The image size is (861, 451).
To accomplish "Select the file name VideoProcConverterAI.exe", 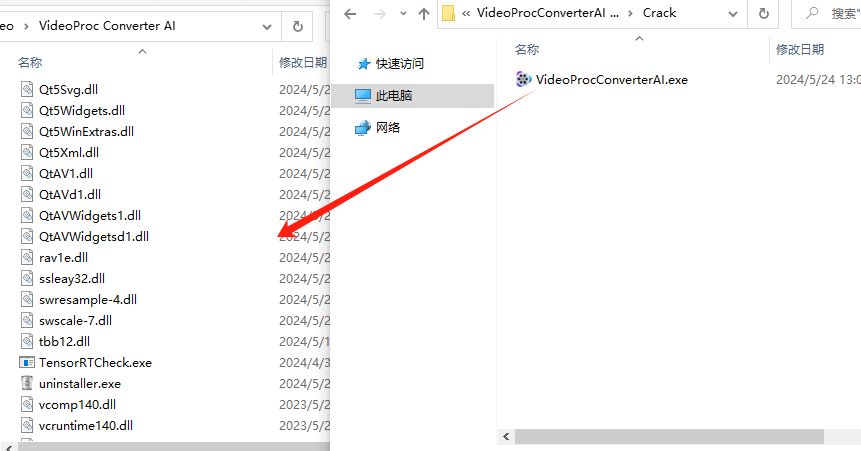I will pyautogui.click(x=612, y=80).
